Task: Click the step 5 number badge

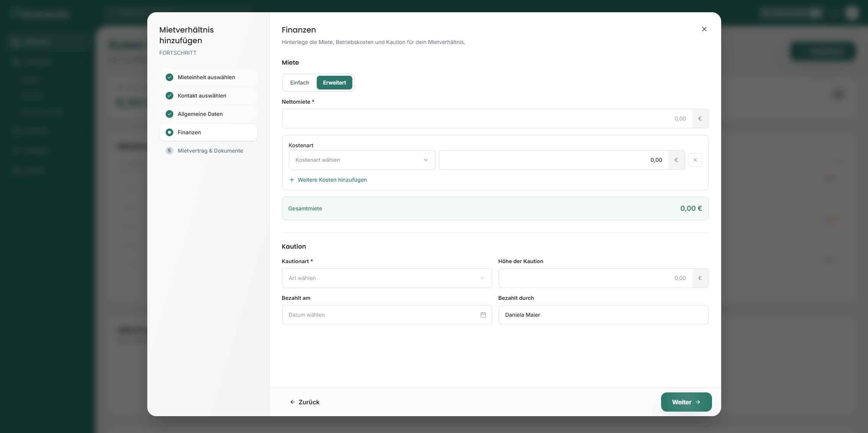Action: coord(169,151)
